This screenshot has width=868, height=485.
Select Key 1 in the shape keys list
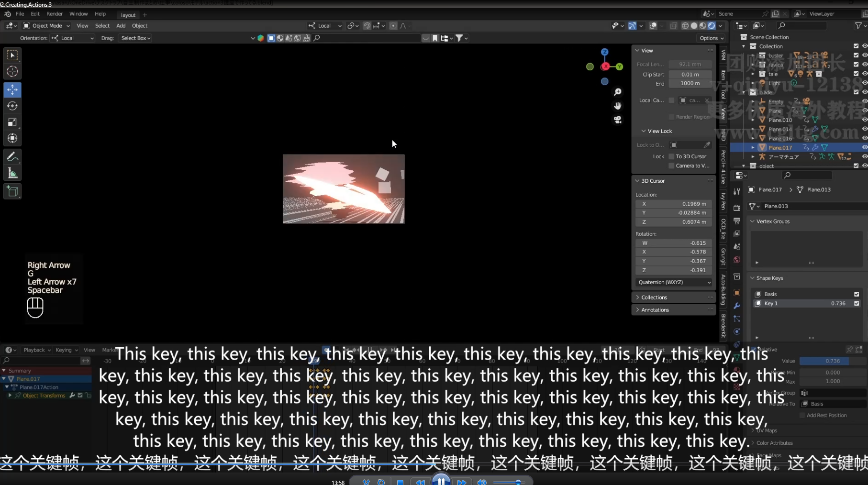807,303
